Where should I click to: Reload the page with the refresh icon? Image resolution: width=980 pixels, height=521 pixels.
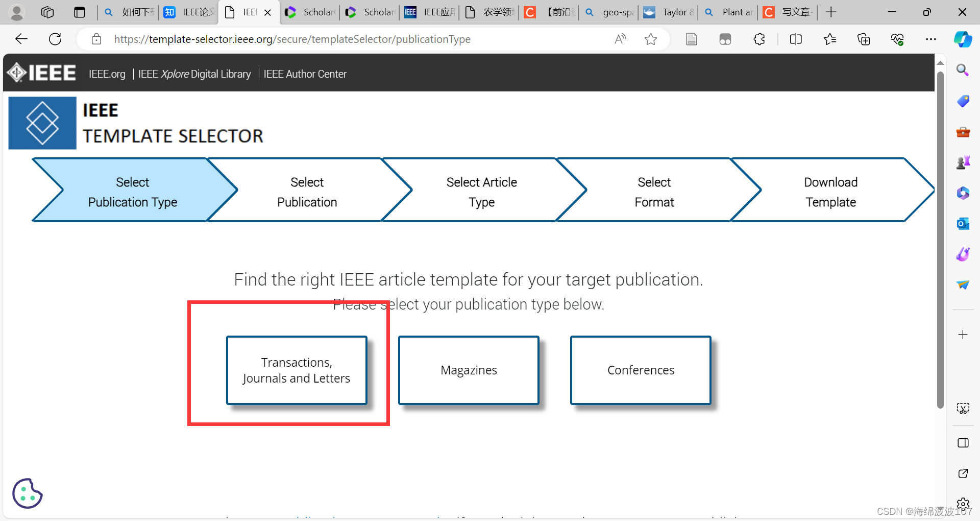pos(55,39)
